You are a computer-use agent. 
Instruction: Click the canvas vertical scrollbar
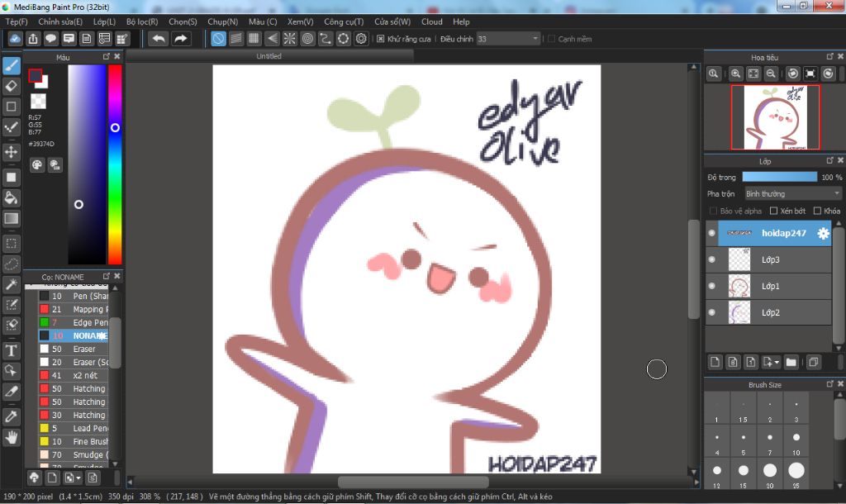coord(694,270)
